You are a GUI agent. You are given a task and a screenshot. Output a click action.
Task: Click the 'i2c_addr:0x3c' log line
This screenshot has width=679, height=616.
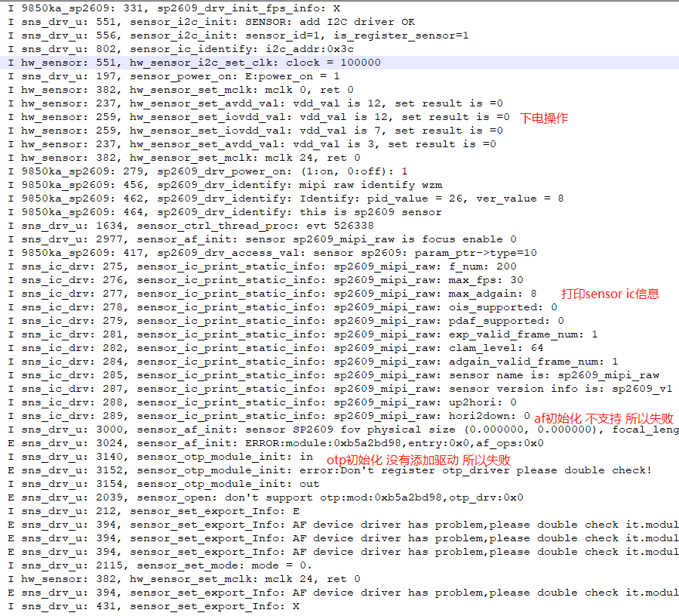(181, 49)
